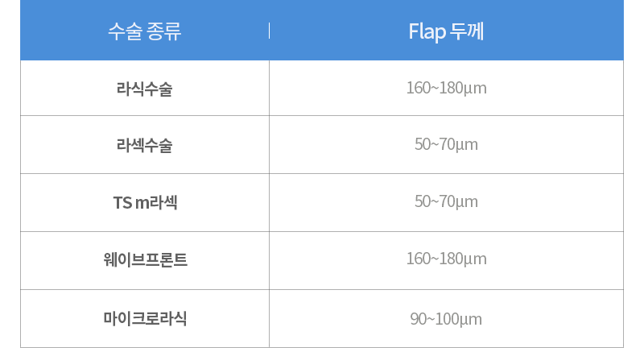This screenshot has height=348, width=644.
Task: Click the word "두께" in the header
Action: tap(466, 31)
